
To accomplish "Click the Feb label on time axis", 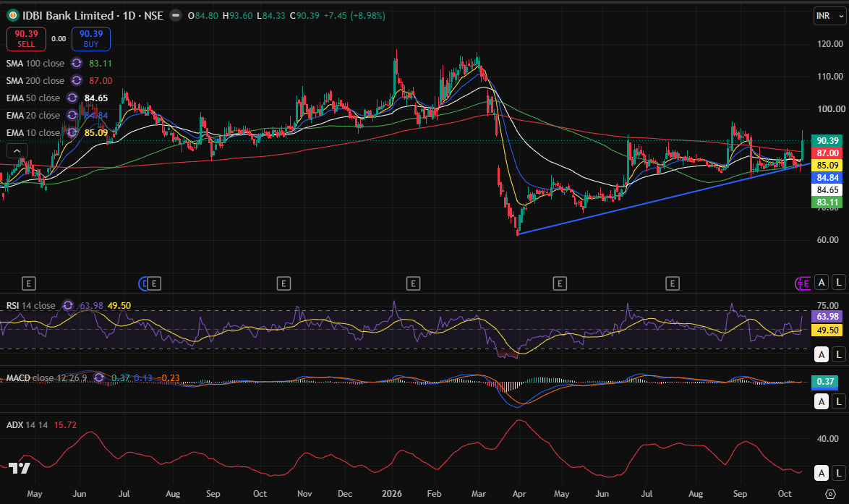I will pos(434,494).
